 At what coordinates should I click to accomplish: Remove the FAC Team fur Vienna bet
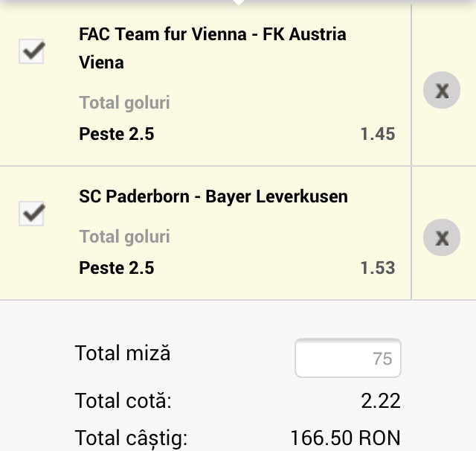[442, 91]
